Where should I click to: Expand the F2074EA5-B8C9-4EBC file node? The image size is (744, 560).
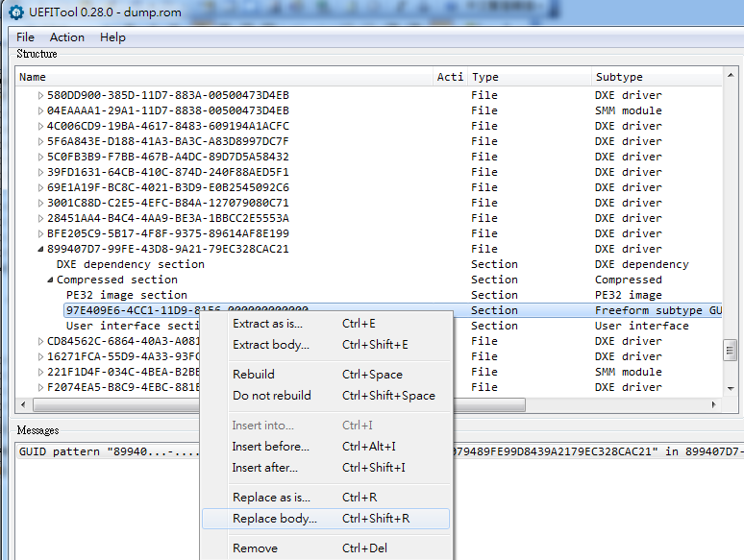tap(40, 387)
